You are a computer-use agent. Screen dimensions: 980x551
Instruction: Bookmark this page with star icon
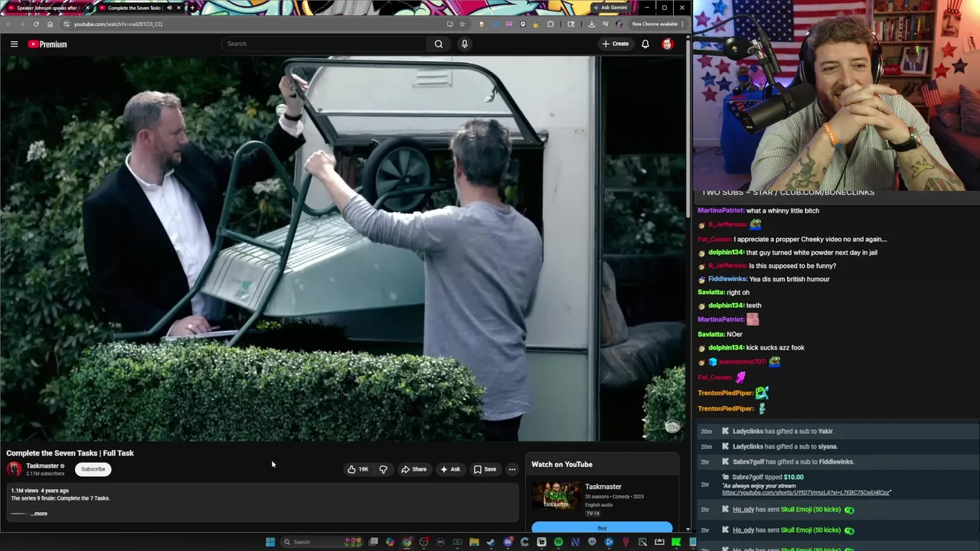[462, 24]
